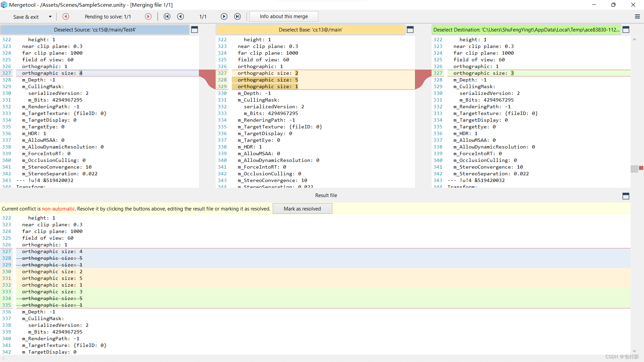Image resolution: width=644 pixels, height=362 pixels.
Task: Deselect Base contributor cs:13@/main
Action: 310,29
